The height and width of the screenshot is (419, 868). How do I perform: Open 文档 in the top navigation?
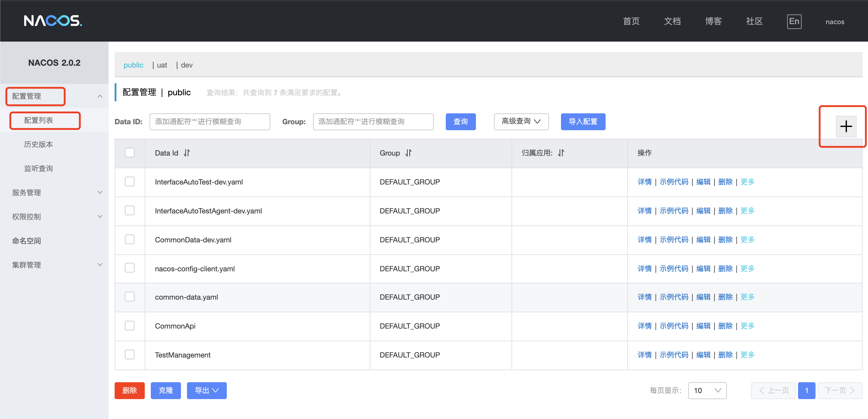click(672, 21)
